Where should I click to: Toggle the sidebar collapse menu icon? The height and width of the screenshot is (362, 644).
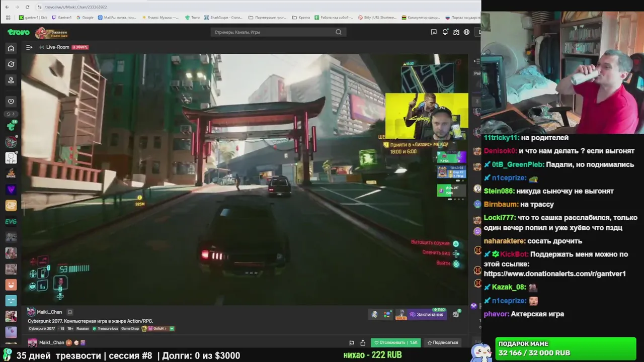click(29, 47)
